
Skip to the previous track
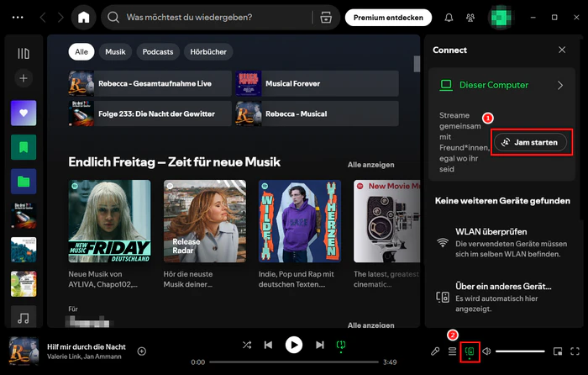point(268,345)
